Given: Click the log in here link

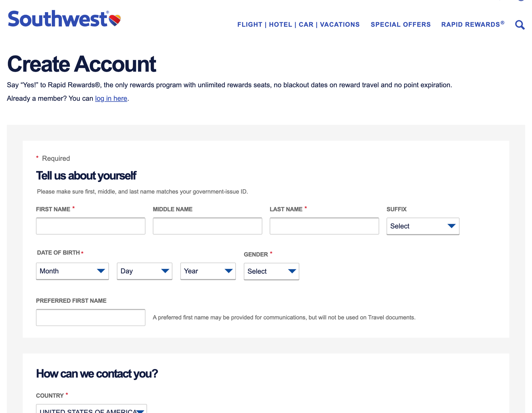Looking at the screenshot, I should tap(111, 98).
